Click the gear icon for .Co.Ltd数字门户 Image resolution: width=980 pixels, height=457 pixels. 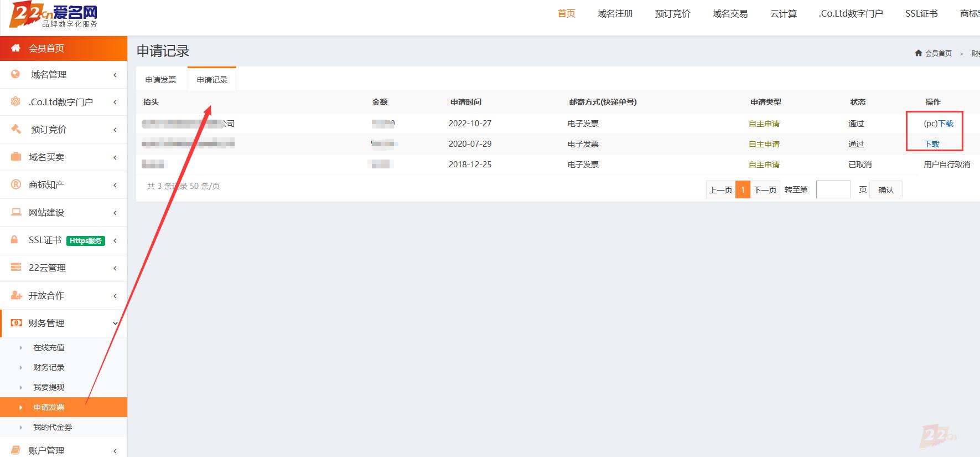[15, 101]
